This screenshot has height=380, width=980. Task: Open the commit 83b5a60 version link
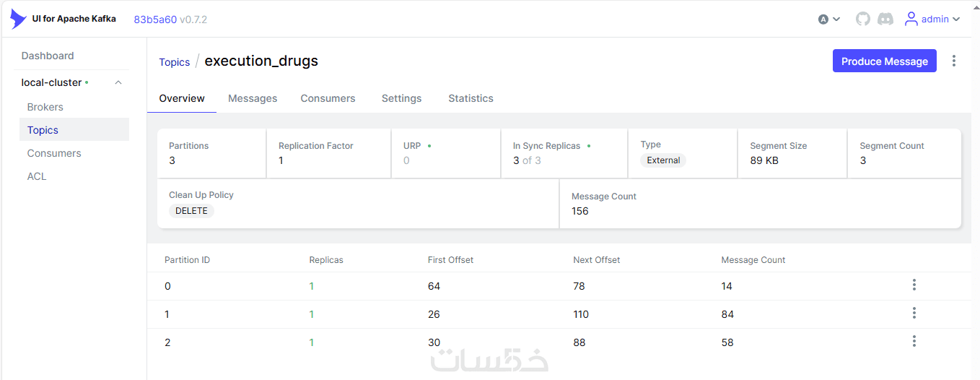155,20
